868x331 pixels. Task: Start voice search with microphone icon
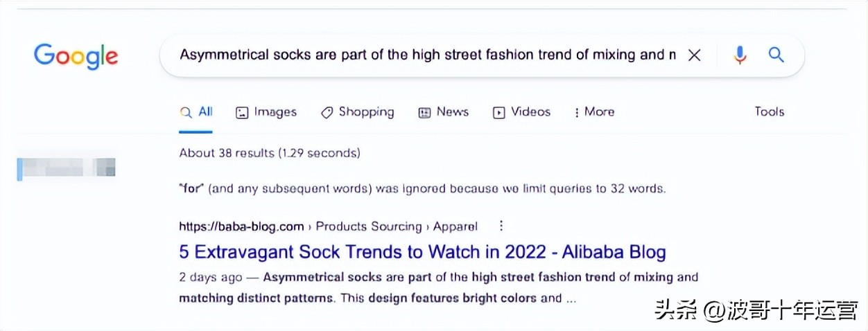pos(740,55)
